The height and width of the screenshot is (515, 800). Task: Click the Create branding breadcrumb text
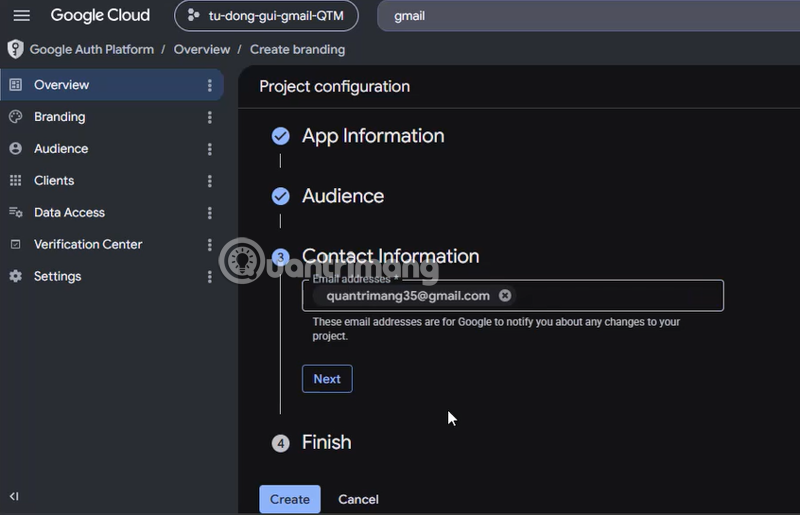(x=297, y=50)
